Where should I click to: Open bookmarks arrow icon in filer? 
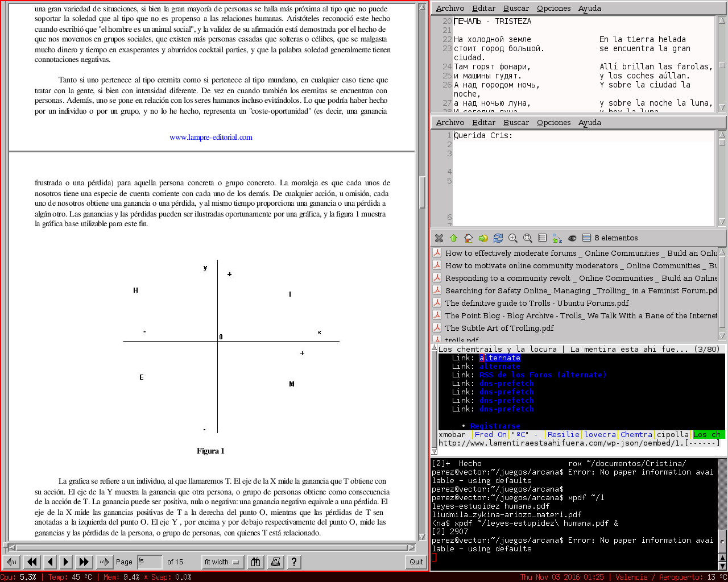tap(483, 238)
